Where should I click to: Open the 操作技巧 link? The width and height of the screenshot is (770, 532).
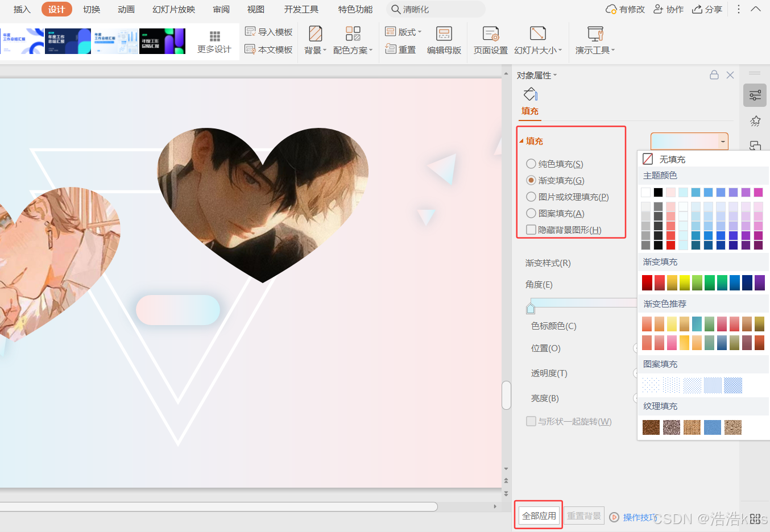[x=640, y=517]
